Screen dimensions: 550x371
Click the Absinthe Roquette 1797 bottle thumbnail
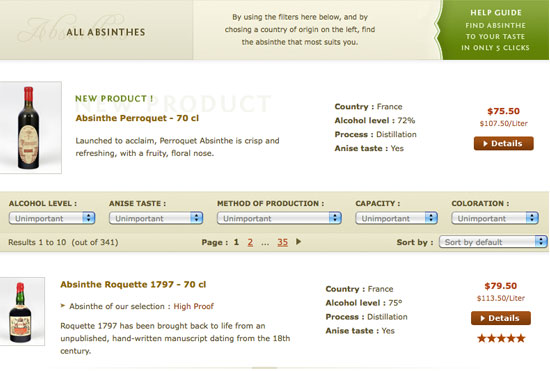tap(22, 311)
